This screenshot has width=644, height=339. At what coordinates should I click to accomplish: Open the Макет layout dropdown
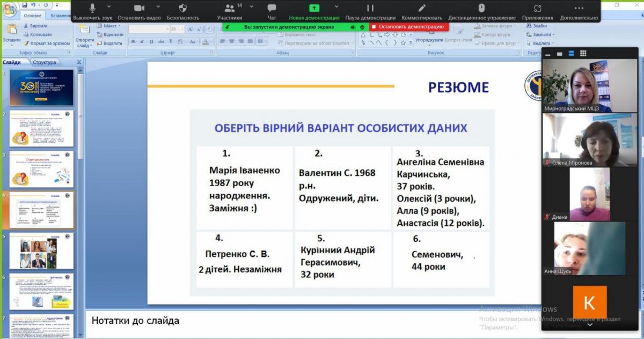(110, 26)
